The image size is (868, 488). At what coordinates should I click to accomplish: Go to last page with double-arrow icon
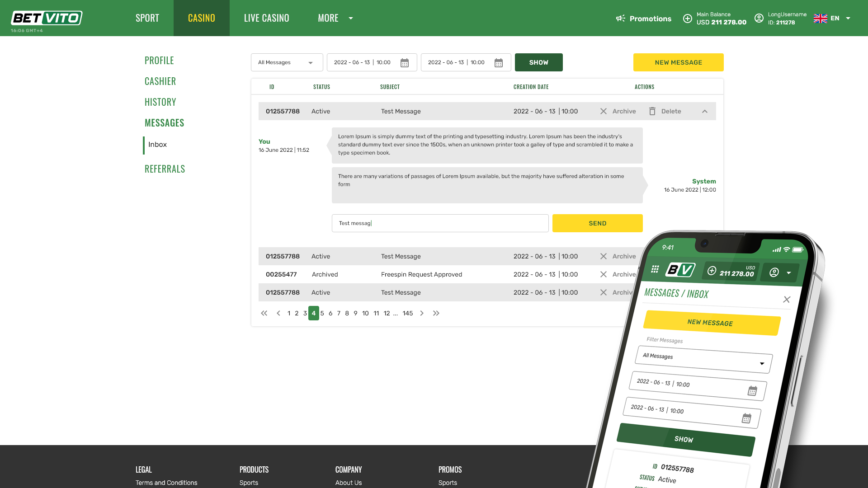[x=436, y=313]
